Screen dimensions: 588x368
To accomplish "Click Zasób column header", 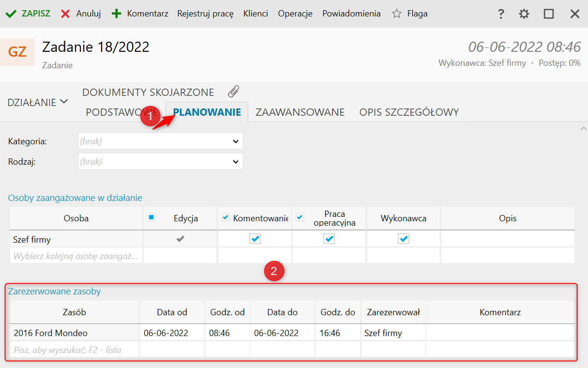I will pyautogui.click(x=75, y=312).
